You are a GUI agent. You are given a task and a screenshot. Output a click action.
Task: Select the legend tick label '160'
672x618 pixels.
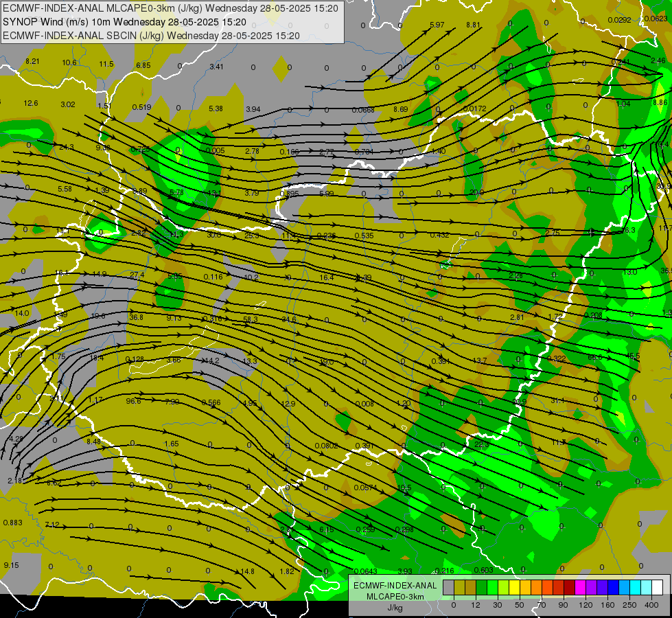click(x=607, y=605)
